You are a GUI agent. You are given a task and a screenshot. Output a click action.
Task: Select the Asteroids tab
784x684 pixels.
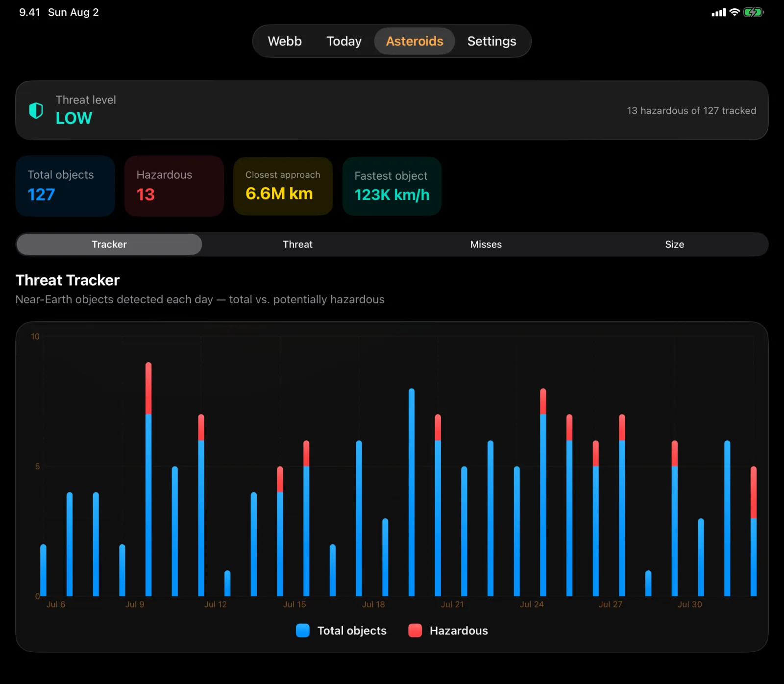click(415, 41)
